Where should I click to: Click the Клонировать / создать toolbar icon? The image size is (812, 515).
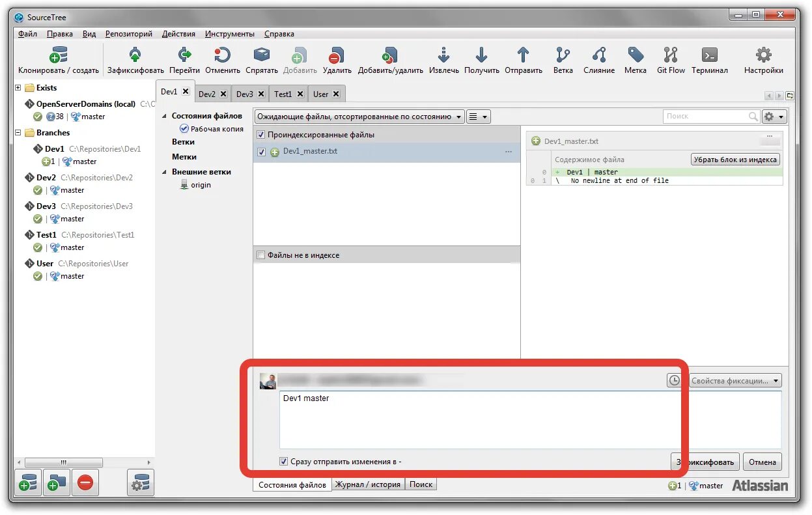coord(59,55)
